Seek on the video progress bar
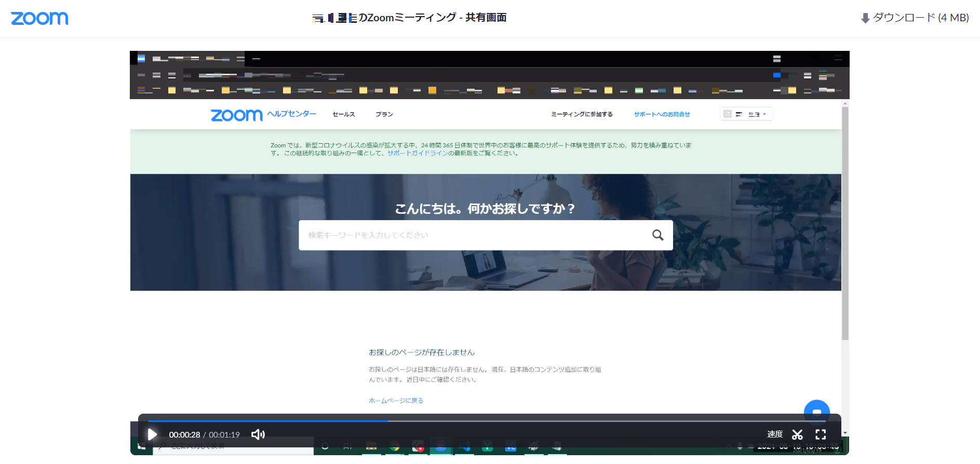980x464 pixels. click(x=487, y=421)
